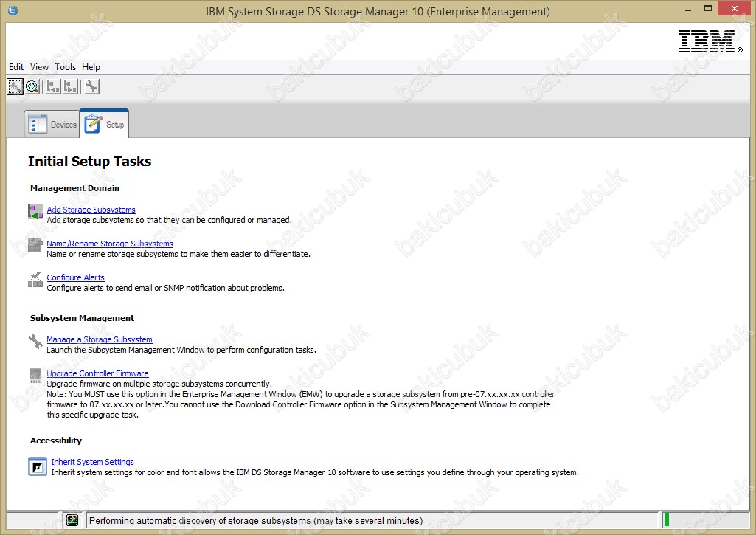
Task: Click 'Add storage subsystems so that they can be configured' text
Action: tap(169, 220)
